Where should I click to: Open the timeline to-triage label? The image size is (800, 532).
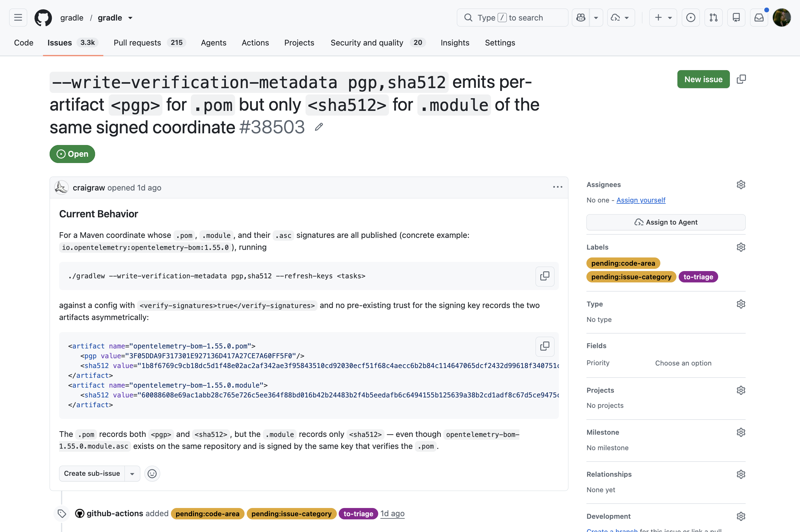[358, 514]
